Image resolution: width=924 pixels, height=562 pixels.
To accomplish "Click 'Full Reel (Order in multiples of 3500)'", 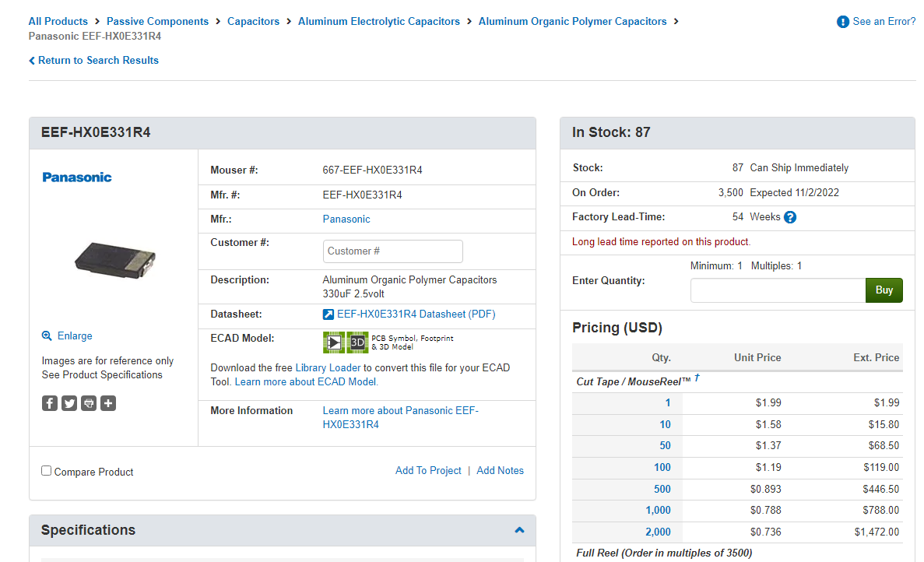I will (664, 553).
